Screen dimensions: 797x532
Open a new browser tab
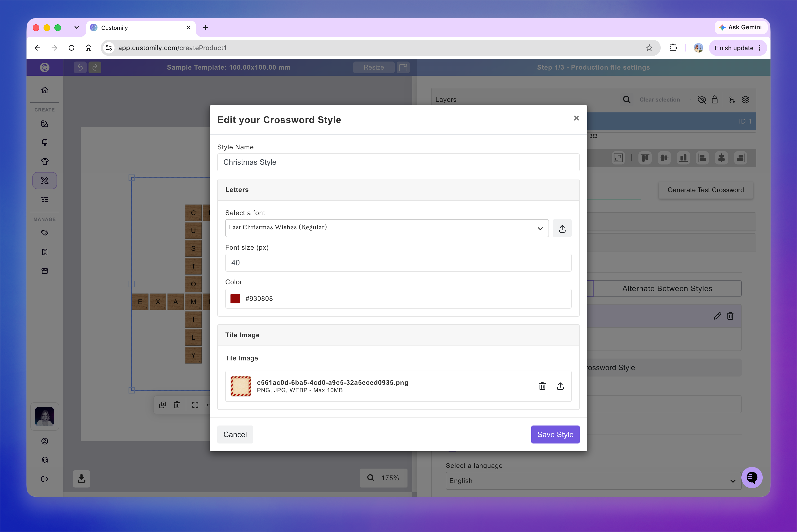pos(205,27)
